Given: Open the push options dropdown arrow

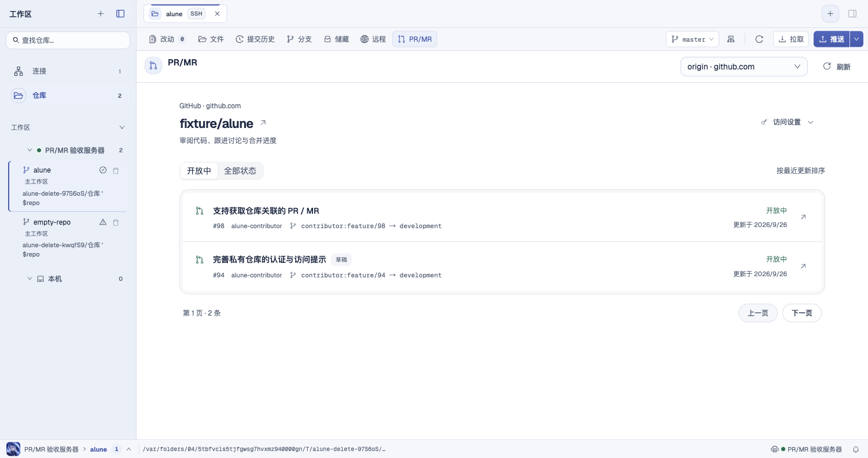Looking at the screenshot, I should click(x=856, y=39).
